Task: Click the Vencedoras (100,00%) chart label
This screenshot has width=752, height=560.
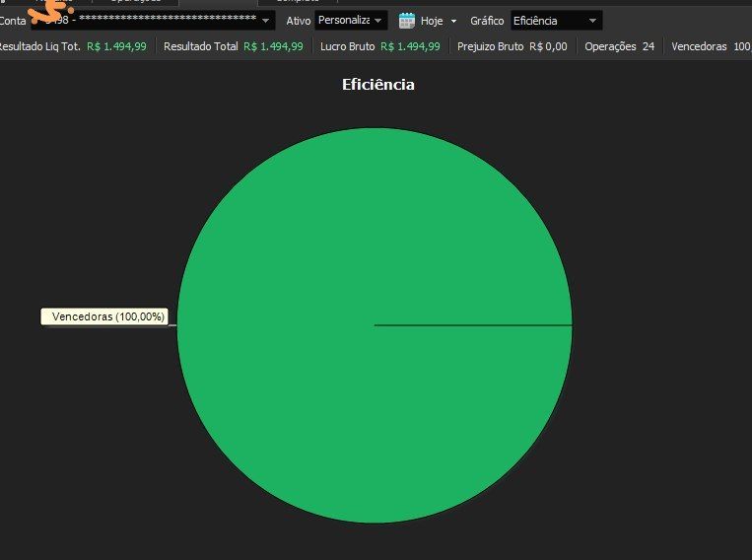Action: click(x=104, y=316)
